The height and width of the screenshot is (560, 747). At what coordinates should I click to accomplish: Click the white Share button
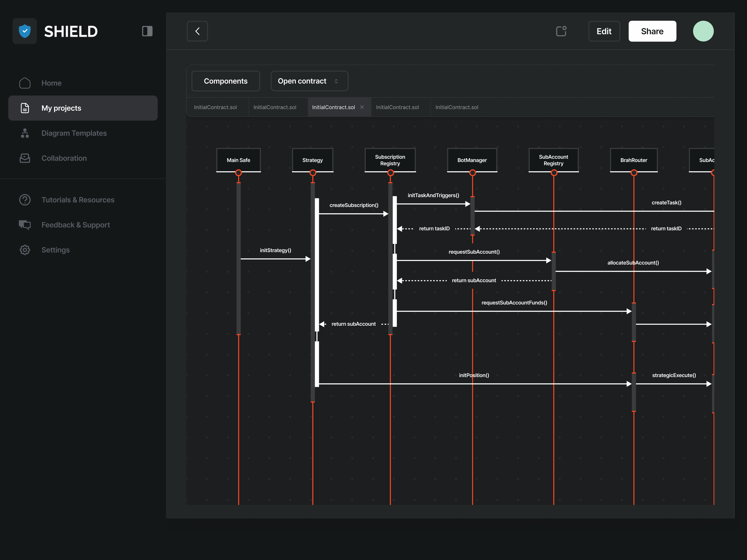point(652,31)
